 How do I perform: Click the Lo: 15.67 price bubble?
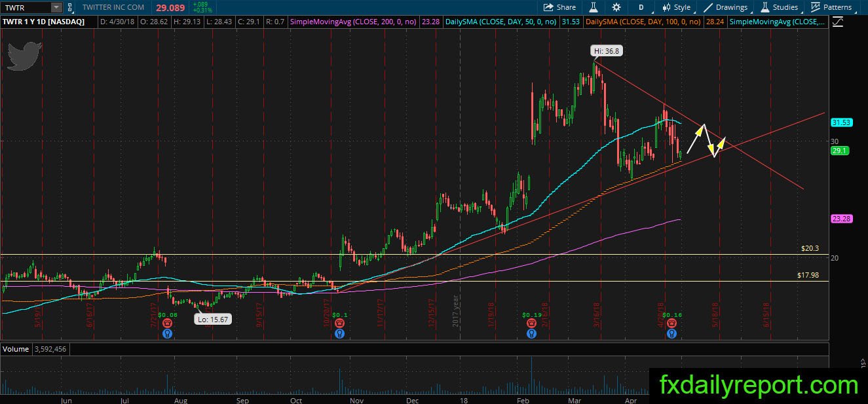click(x=212, y=319)
